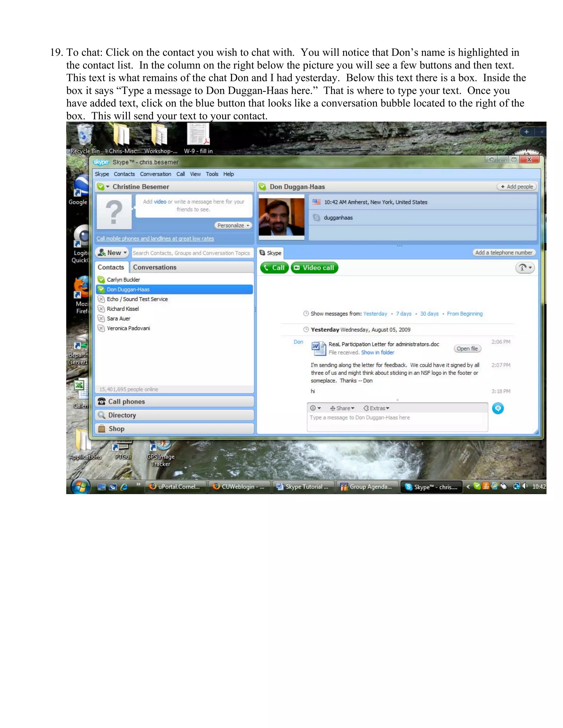Open the Call menu
563x728 pixels.
[180, 174]
